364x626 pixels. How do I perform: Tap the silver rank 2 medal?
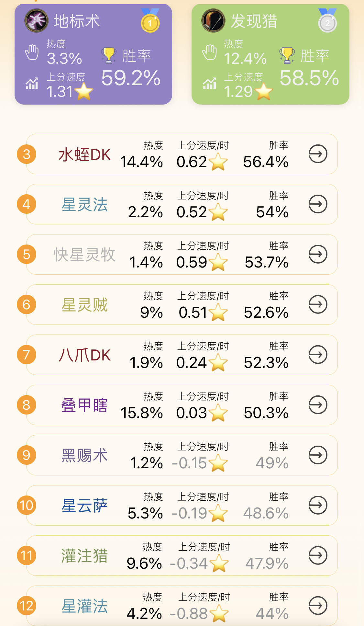pyautogui.click(x=327, y=22)
